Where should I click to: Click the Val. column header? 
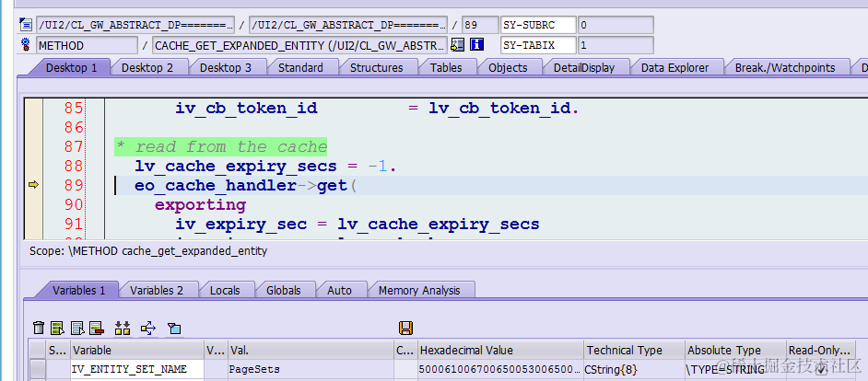(311, 350)
